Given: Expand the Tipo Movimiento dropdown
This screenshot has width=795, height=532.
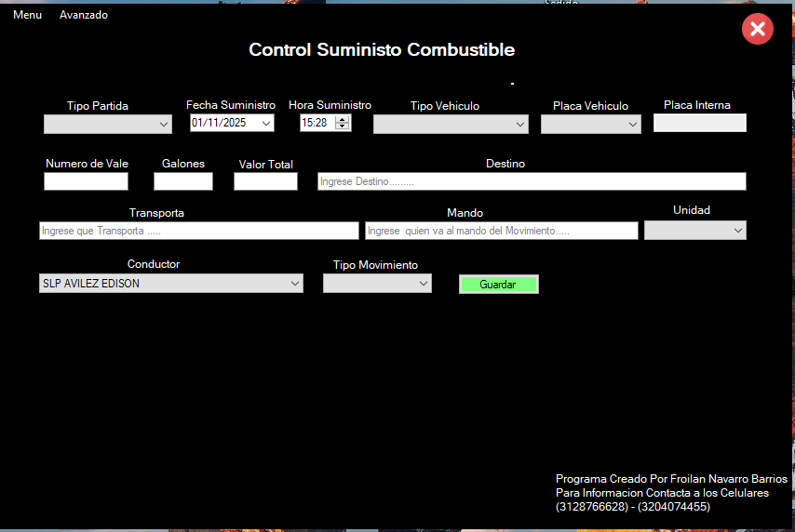Looking at the screenshot, I should point(423,284).
